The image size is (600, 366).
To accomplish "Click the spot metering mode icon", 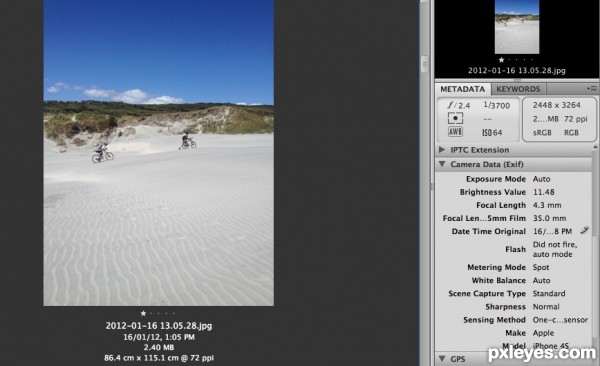I will [x=455, y=118].
